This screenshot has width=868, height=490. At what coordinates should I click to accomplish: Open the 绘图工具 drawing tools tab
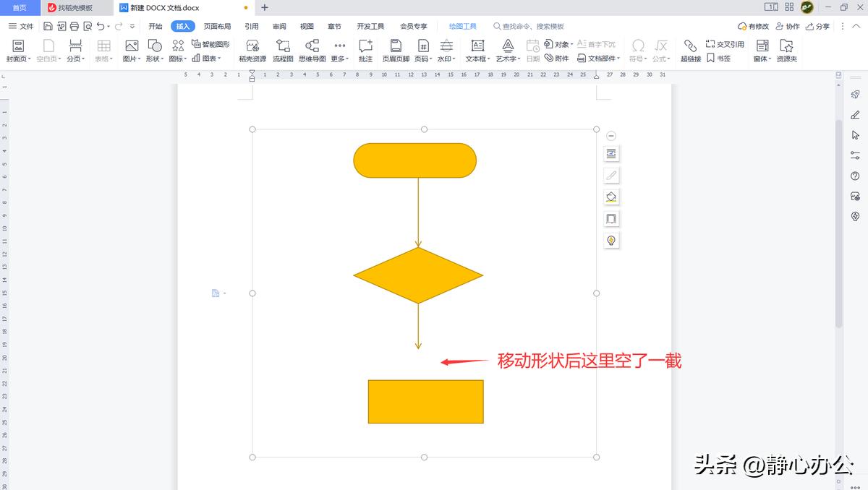point(461,26)
